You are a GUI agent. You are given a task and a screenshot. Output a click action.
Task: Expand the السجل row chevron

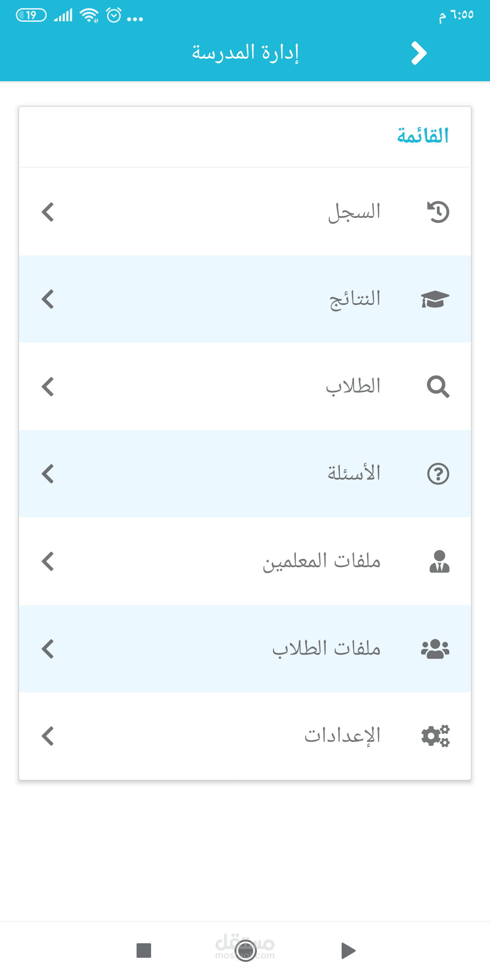(48, 212)
